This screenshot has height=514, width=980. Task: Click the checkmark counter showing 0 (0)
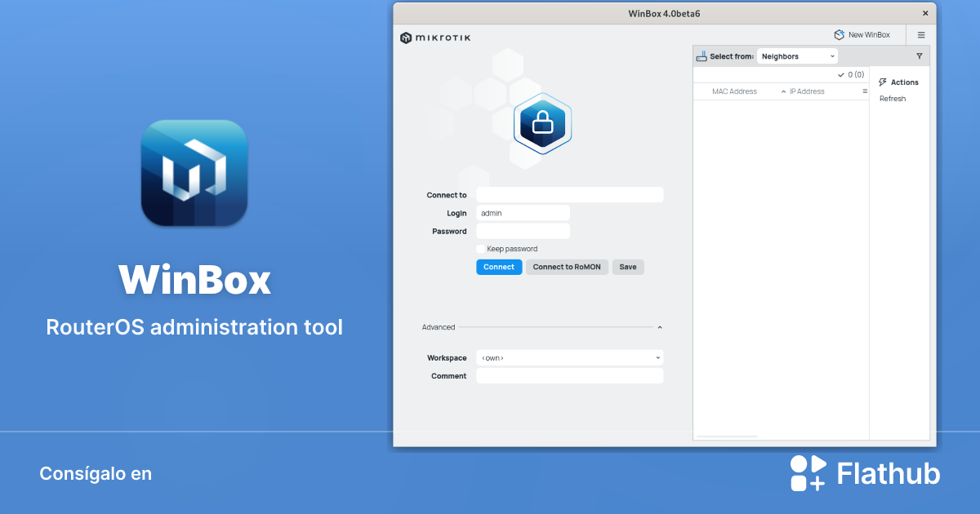849,73
